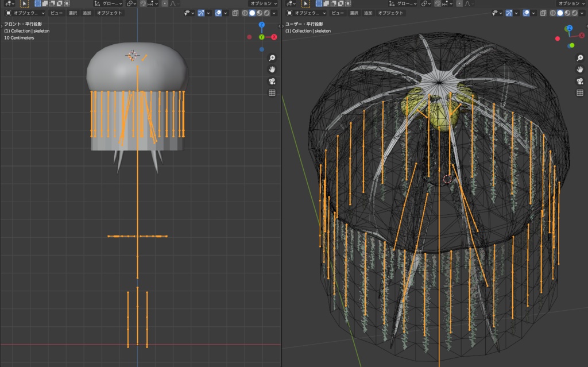Toggle camera view in the left viewport
This screenshot has height=367, width=588.
[x=272, y=80]
